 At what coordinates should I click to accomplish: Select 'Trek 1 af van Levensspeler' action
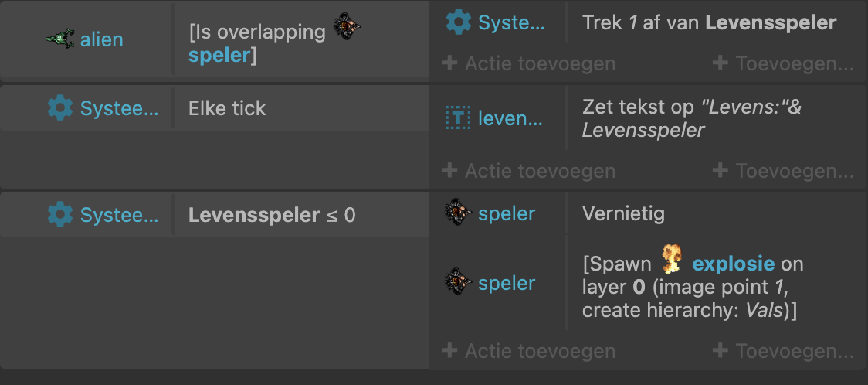pyautogui.click(x=709, y=22)
